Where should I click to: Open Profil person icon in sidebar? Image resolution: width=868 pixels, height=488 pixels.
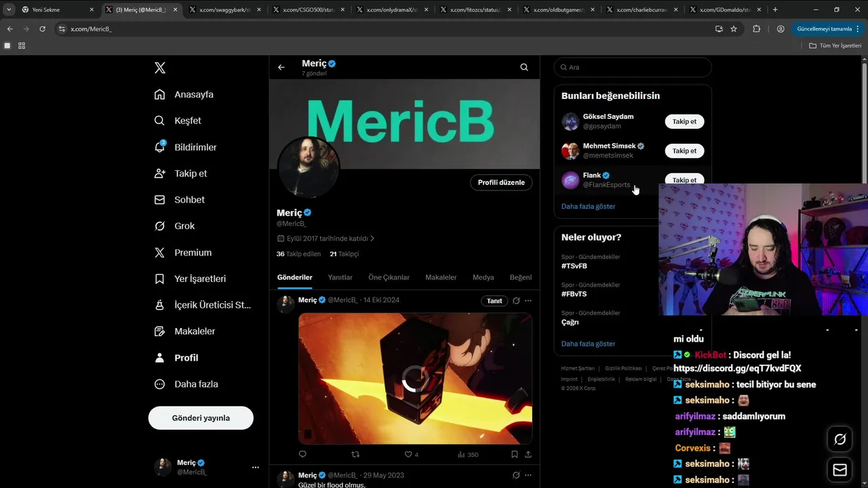159,358
